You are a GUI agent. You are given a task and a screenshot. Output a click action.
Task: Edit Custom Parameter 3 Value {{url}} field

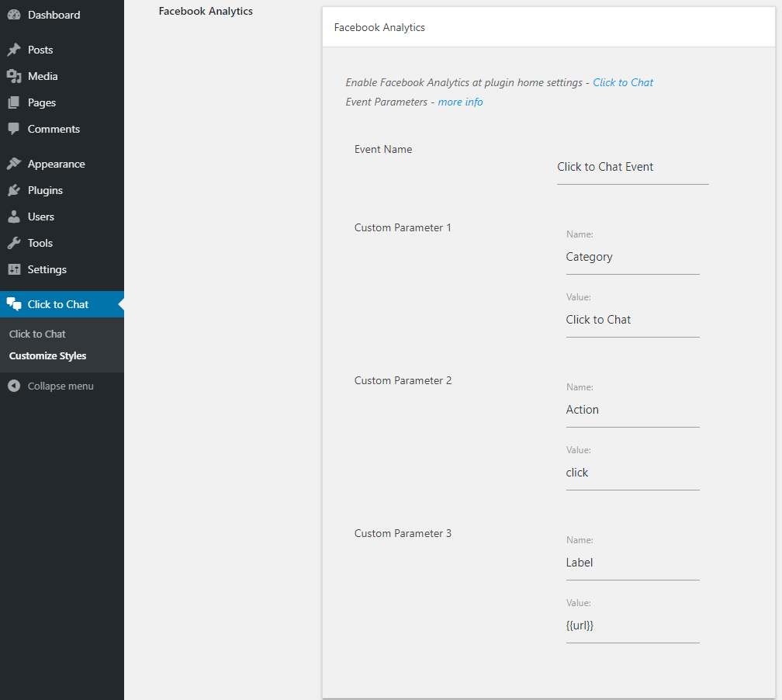click(x=632, y=626)
